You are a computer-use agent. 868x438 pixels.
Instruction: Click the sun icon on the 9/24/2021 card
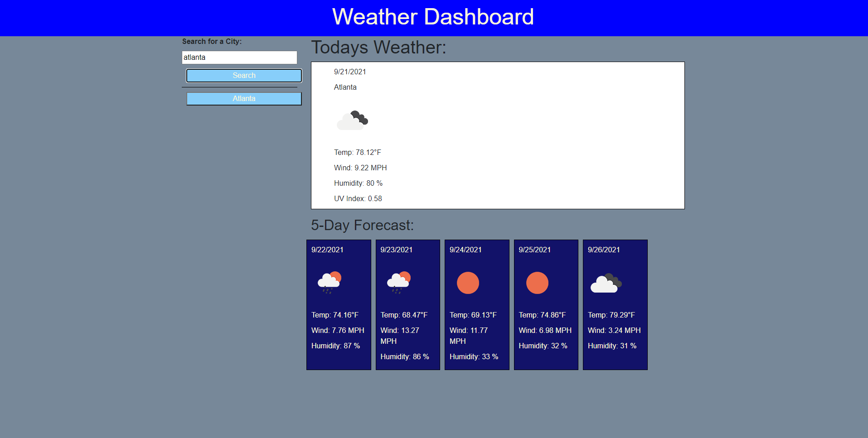point(468,283)
